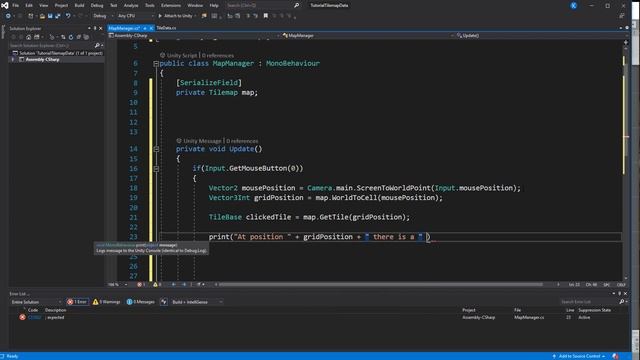Click the editor horizontal scrollbar

(380, 284)
